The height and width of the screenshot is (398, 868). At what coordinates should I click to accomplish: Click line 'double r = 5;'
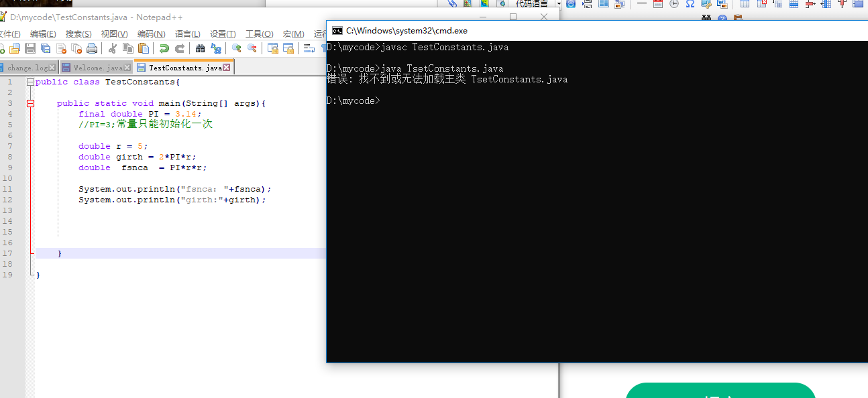click(113, 146)
